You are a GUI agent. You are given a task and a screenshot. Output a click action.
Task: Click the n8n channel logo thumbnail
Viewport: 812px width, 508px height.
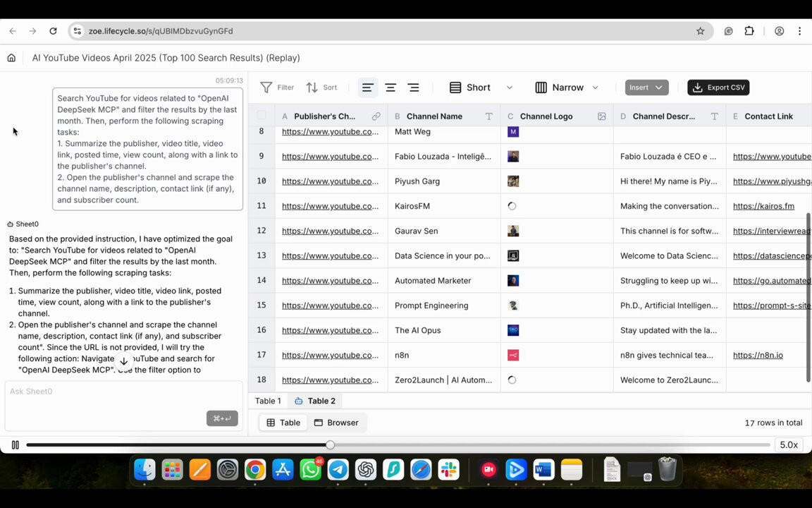click(x=513, y=356)
